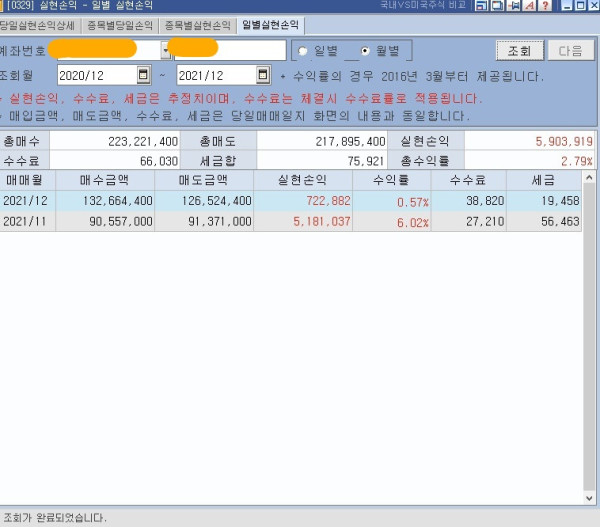The image size is (600, 527).
Task: Switch to 종목별당일손익 tab
Action: click(120, 25)
